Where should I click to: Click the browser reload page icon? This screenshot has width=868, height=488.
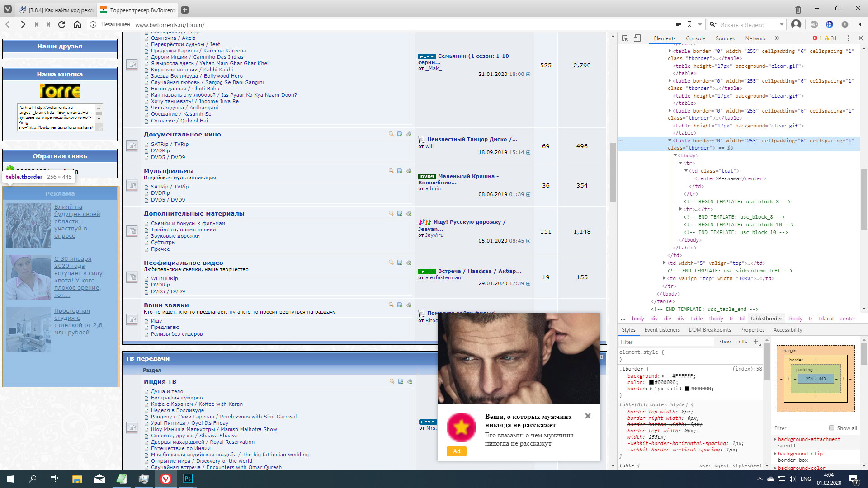(62, 24)
